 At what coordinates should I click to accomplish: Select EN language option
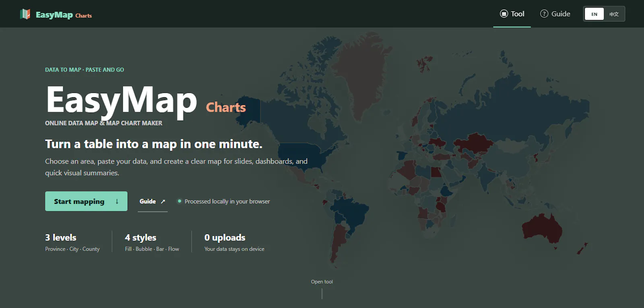[594, 14]
